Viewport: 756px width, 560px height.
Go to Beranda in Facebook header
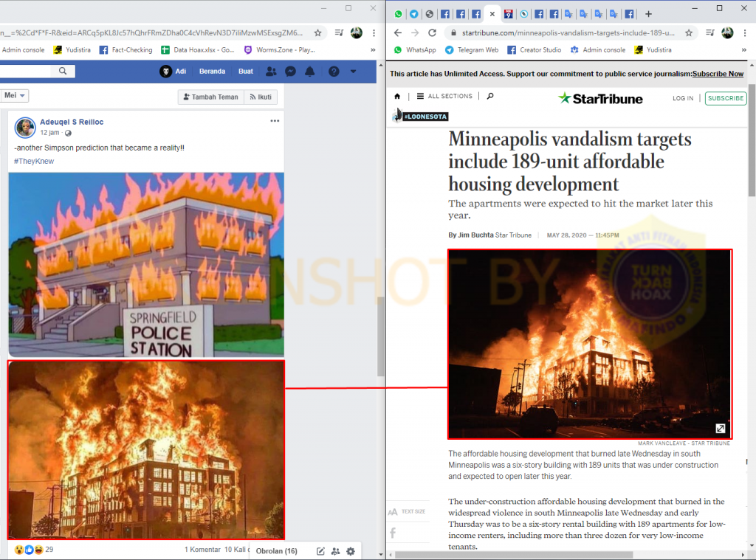coord(212,72)
